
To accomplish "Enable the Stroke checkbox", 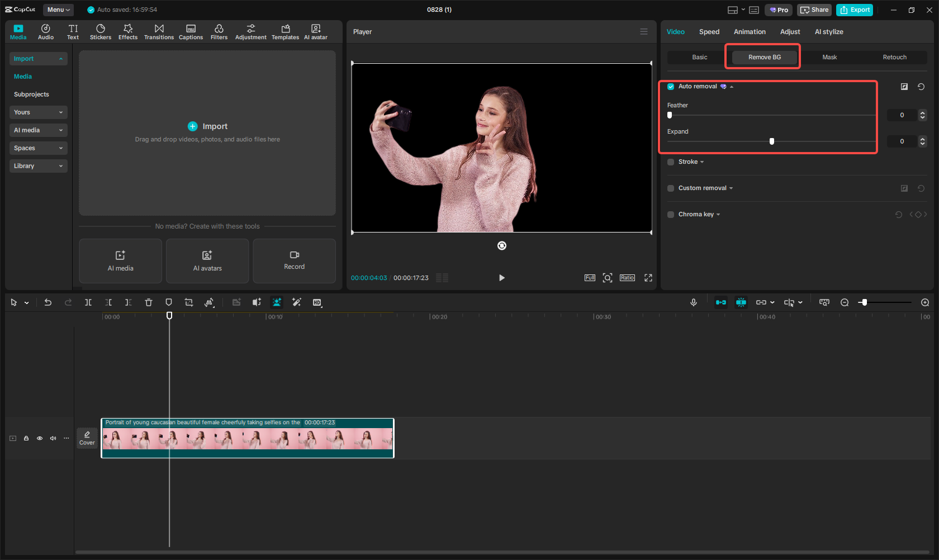I will 671,162.
